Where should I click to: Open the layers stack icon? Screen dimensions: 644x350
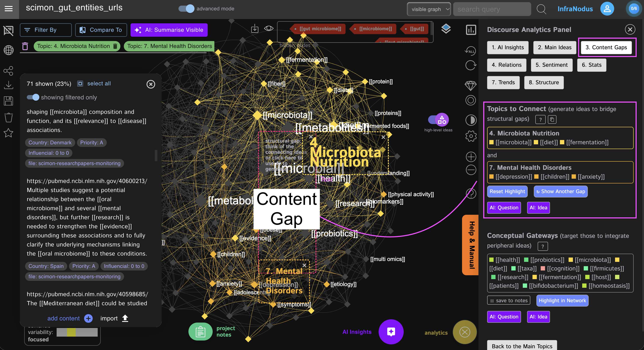(x=446, y=29)
